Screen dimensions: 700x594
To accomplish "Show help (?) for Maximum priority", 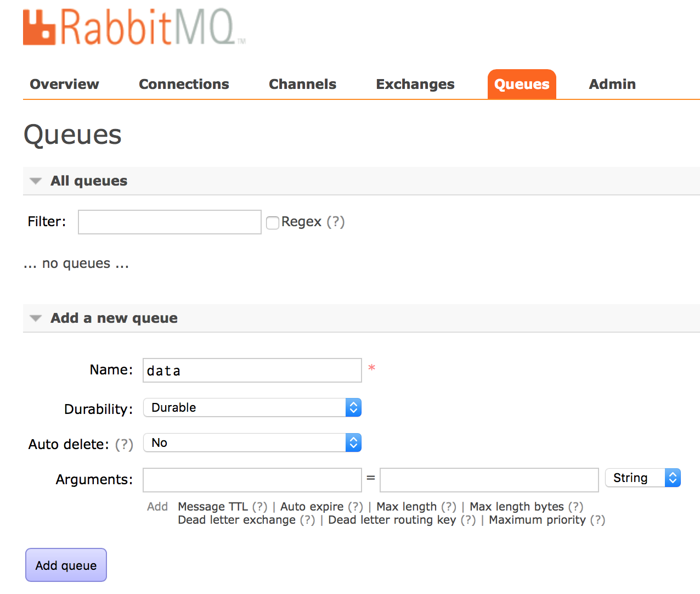I will tap(598, 520).
